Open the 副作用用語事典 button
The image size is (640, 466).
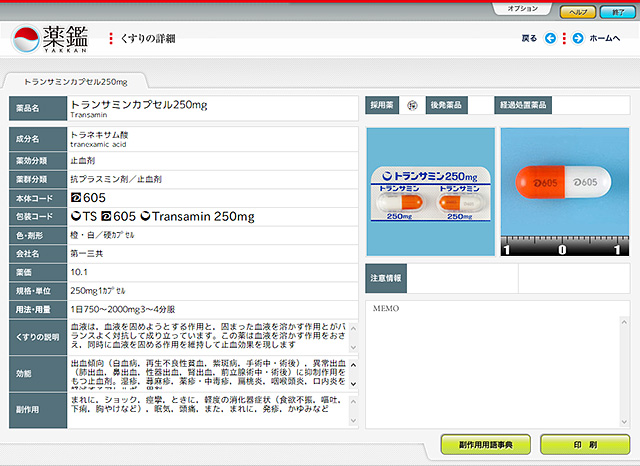pos(486,445)
